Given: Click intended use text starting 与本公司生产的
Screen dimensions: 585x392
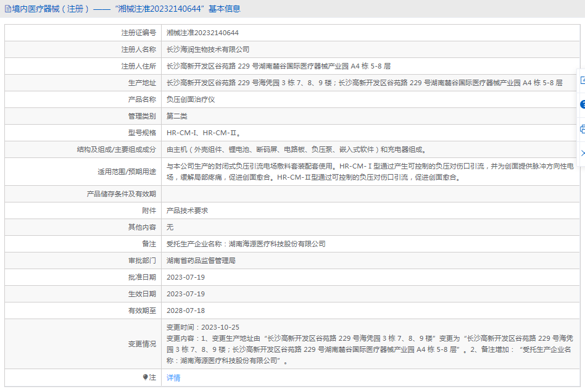Looking at the screenshot, I should pyautogui.click(x=370, y=172).
